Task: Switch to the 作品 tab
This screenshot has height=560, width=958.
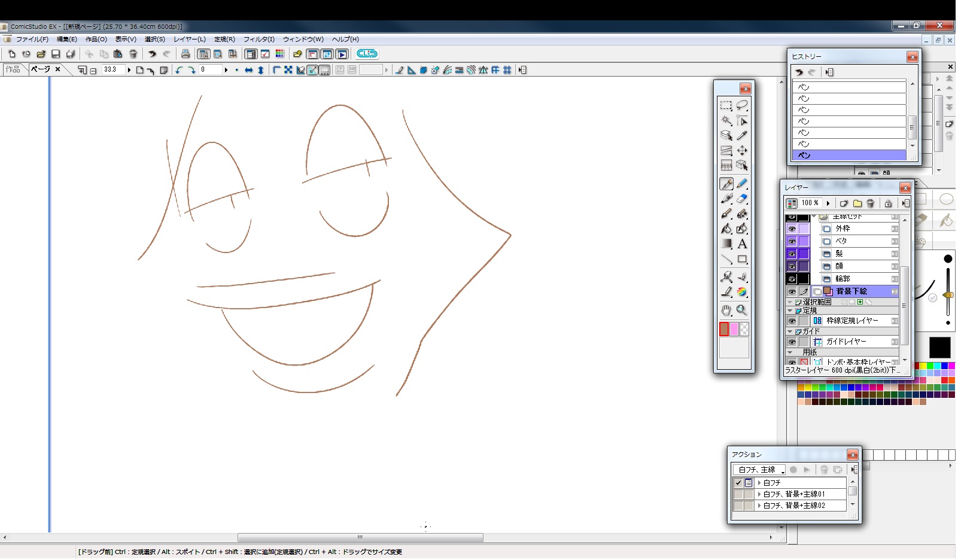Action: [x=13, y=69]
